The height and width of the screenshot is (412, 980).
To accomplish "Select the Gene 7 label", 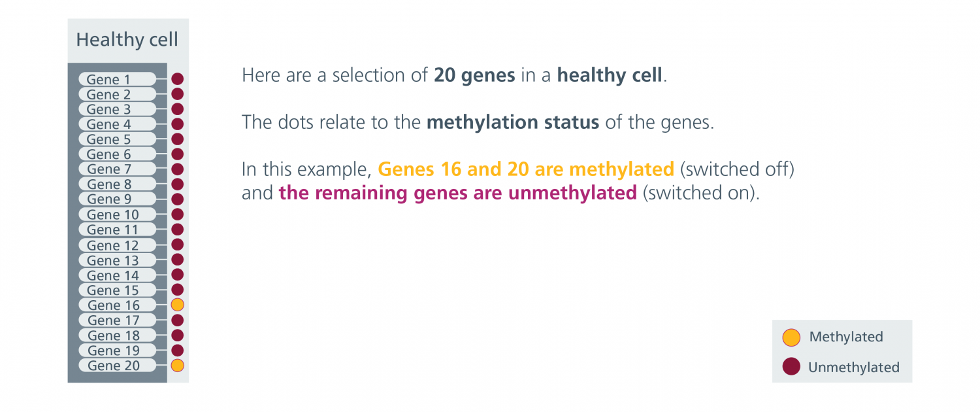I will coord(118,169).
